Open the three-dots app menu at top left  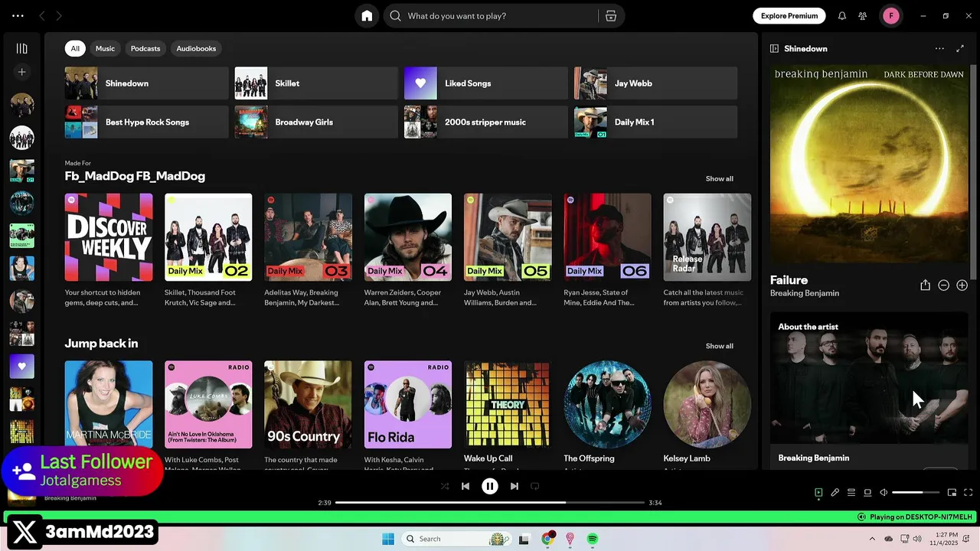click(x=18, y=16)
